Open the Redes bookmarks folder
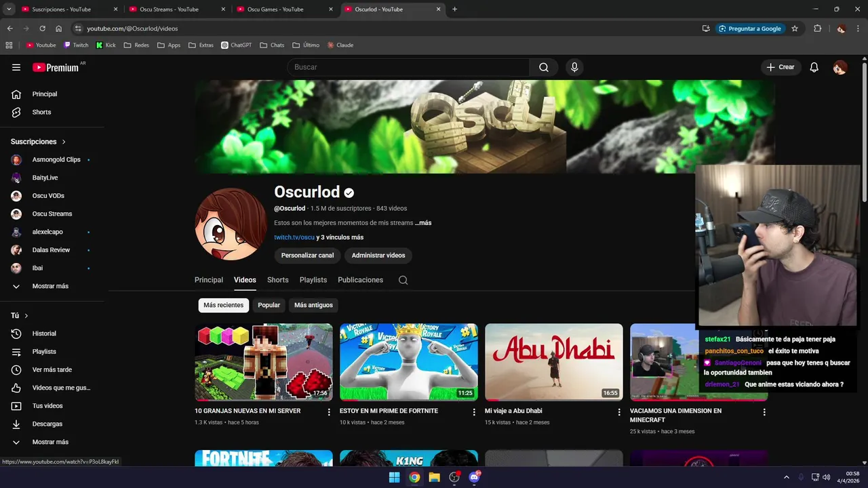The width and height of the screenshot is (868, 488). (136, 45)
